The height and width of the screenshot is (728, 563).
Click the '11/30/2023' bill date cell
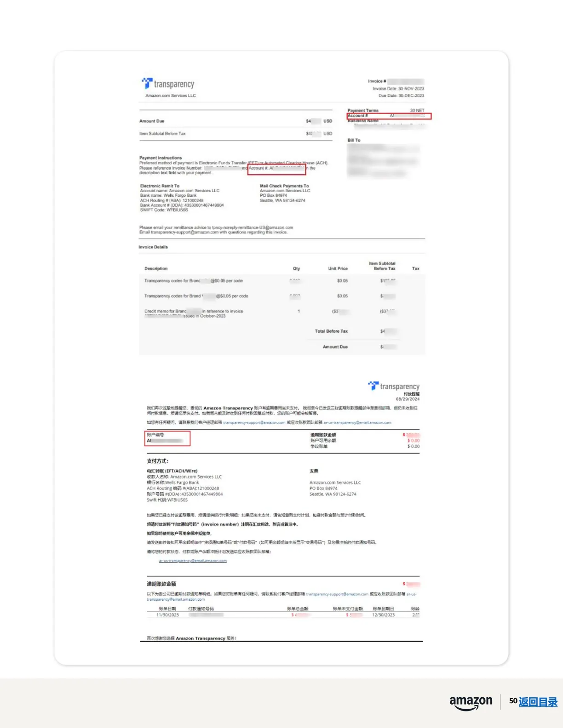(x=167, y=615)
